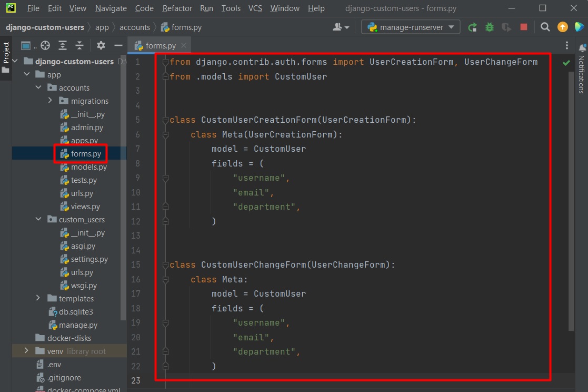Start the debugger with the bug icon

click(x=489, y=27)
